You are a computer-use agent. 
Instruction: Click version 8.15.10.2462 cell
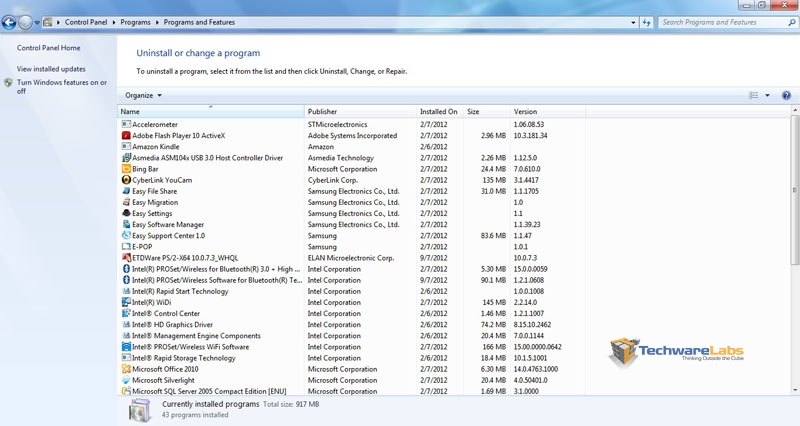(x=532, y=324)
